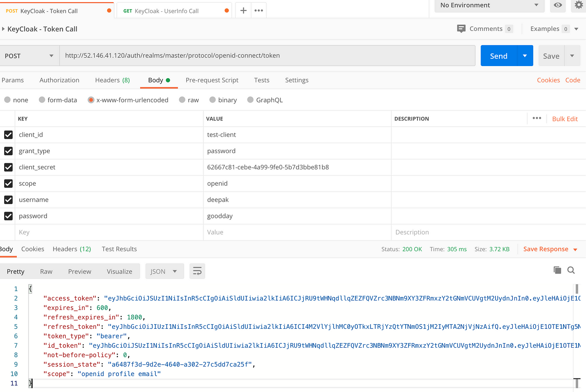Switch response view to Raw
The image size is (586, 392).
point(46,272)
